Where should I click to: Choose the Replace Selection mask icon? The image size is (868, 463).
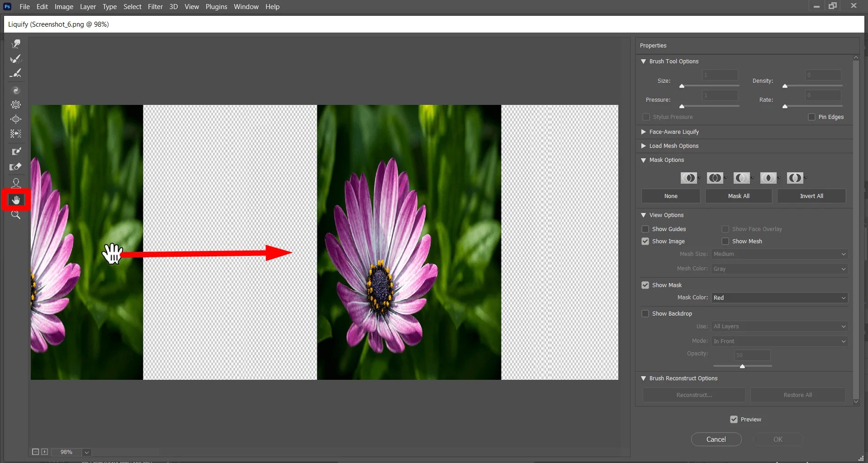point(688,178)
